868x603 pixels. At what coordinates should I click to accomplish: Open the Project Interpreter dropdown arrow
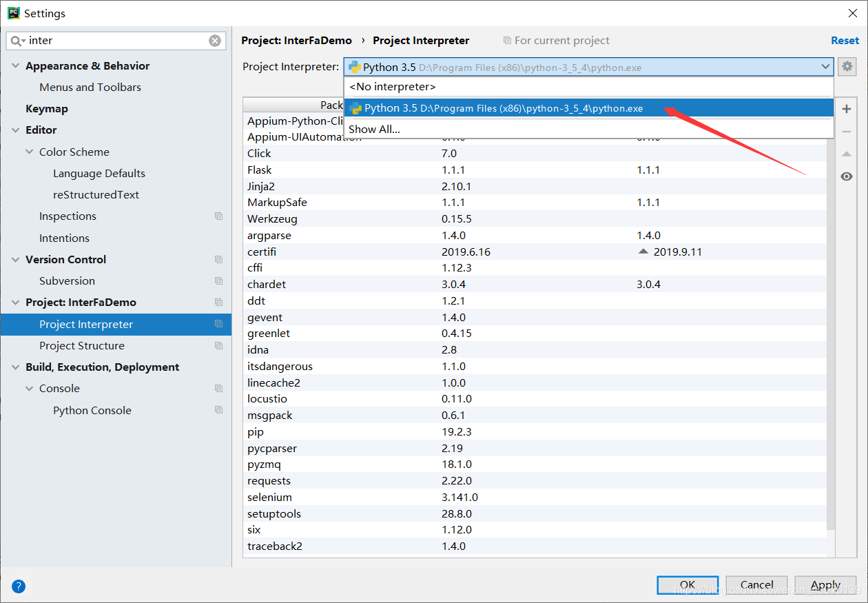tap(825, 67)
